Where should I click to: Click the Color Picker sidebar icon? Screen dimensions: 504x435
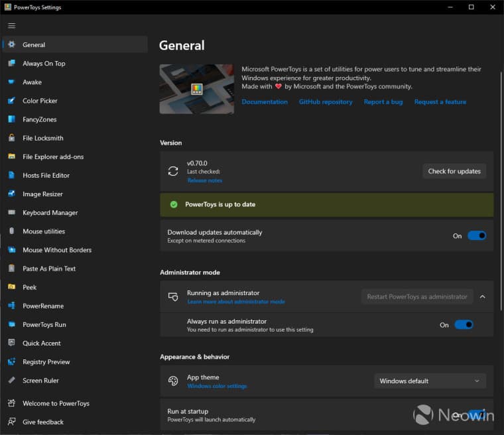tap(11, 101)
